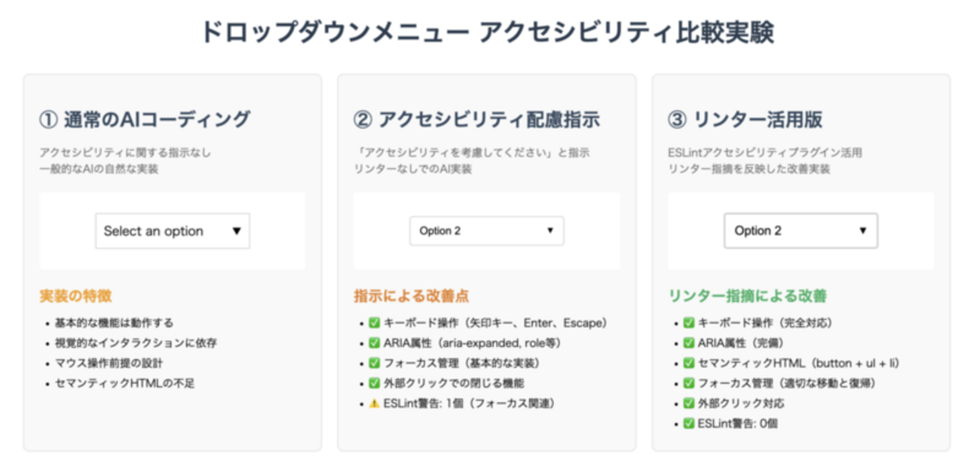The height and width of the screenshot is (472, 980).
Task: Click bullet フォーカス管理（基本的な実装）
Action: pyautogui.click(x=454, y=363)
